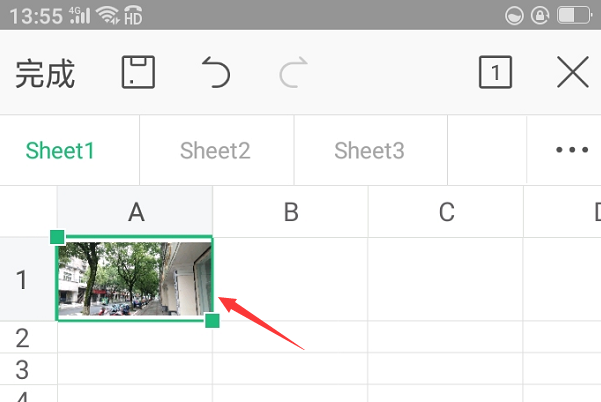Open the window count icon showing 1
The image size is (601, 402).
point(495,72)
